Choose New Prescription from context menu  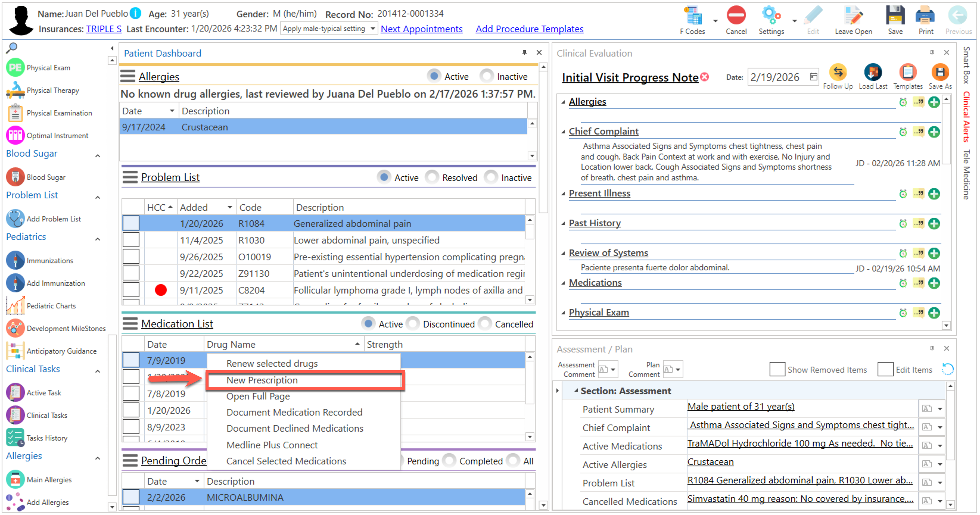point(262,380)
